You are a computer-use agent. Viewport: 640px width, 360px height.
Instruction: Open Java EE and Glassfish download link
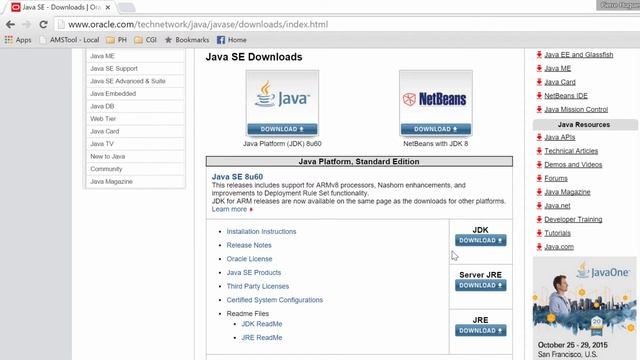coord(578,55)
